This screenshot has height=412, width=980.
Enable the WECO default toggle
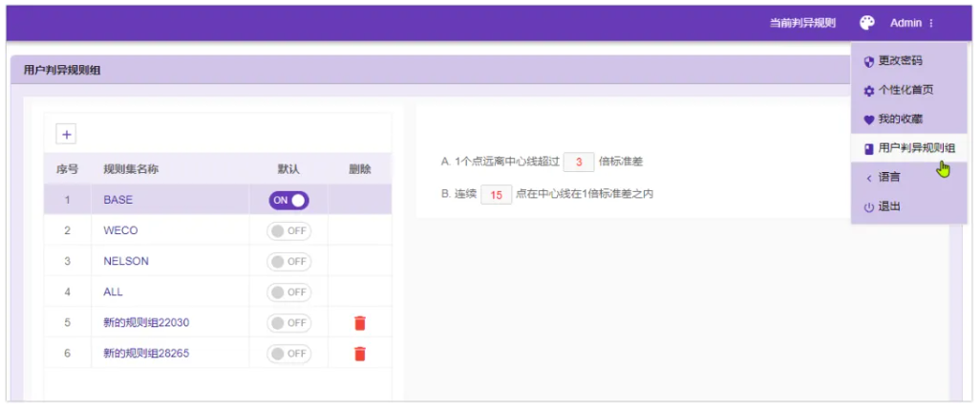pyautogui.click(x=288, y=231)
